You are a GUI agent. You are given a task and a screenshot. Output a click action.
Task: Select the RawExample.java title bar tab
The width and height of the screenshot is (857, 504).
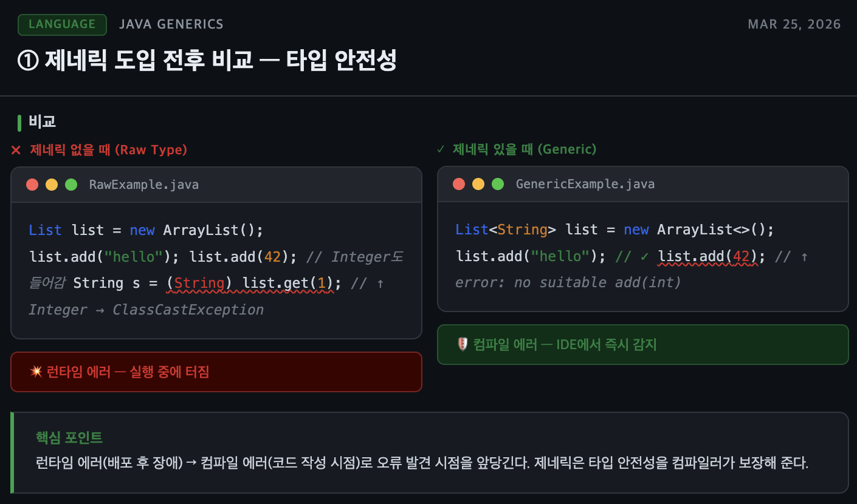[x=143, y=184]
